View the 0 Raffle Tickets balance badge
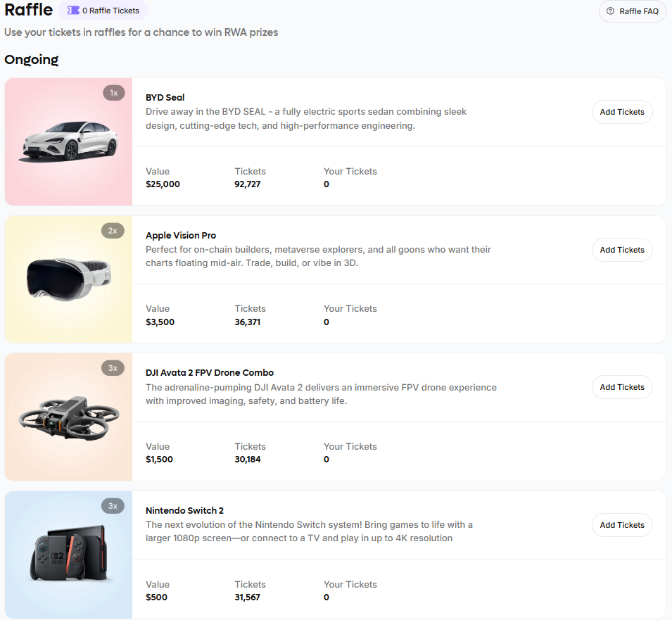 pyautogui.click(x=103, y=11)
